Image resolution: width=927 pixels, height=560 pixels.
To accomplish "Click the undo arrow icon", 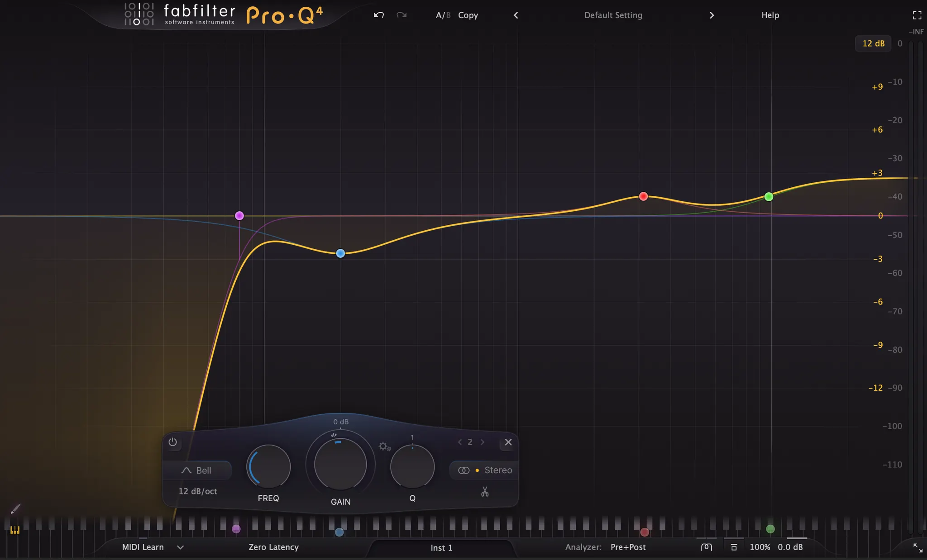I will [379, 15].
